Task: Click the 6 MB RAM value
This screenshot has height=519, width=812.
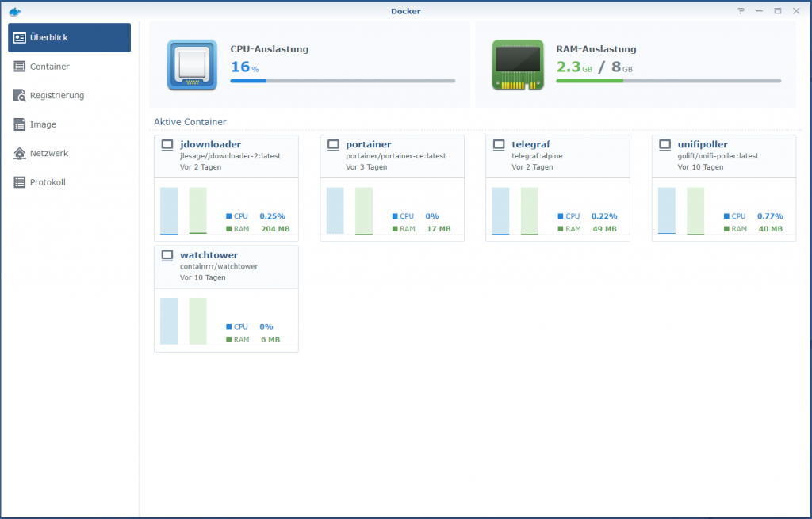Action: click(270, 339)
